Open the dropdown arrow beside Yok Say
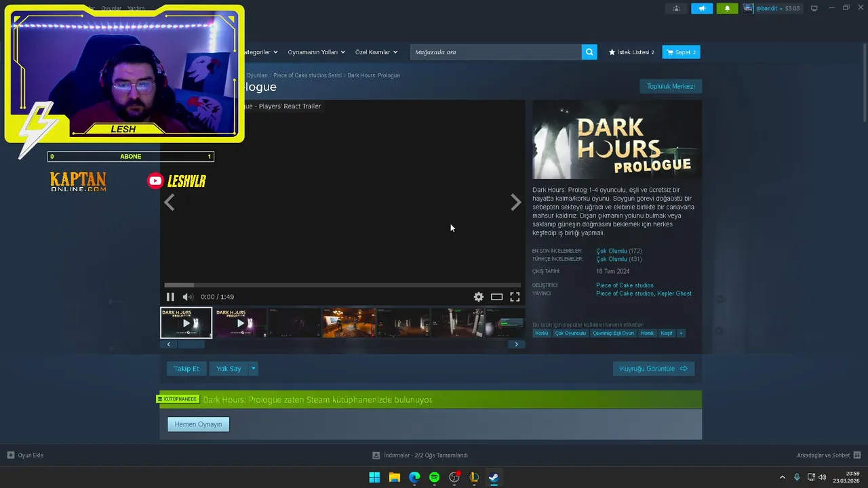Image resolution: width=868 pixels, height=488 pixels. click(x=253, y=369)
